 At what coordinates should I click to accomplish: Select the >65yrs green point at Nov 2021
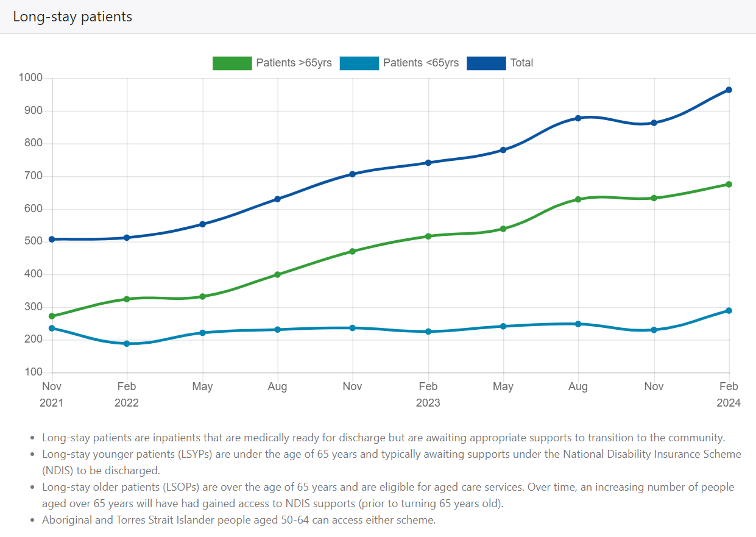pos(52,316)
